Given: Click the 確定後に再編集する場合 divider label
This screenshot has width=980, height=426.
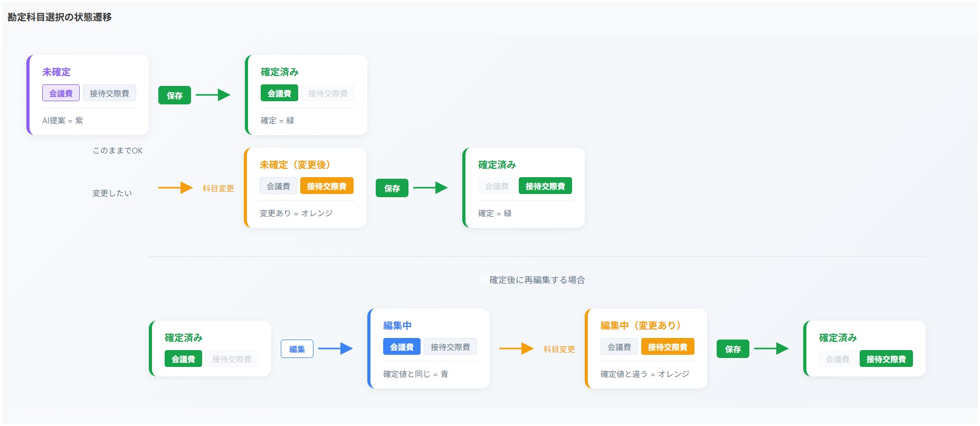Looking at the screenshot, I should point(537,280).
